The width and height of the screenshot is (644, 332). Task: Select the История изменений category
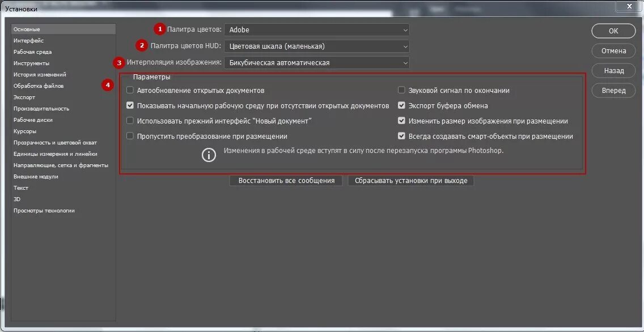click(63, 75)
